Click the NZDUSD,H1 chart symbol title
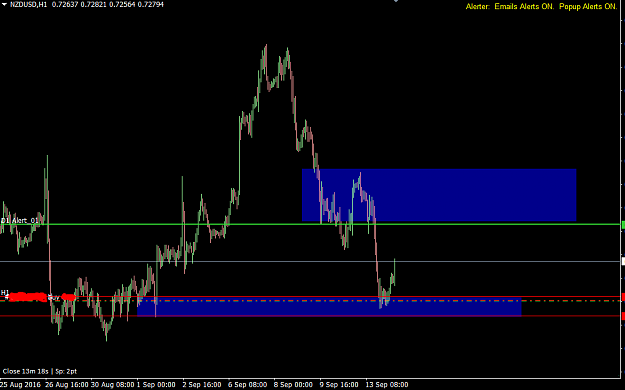The image size is (625, 390). pos(28,5)
